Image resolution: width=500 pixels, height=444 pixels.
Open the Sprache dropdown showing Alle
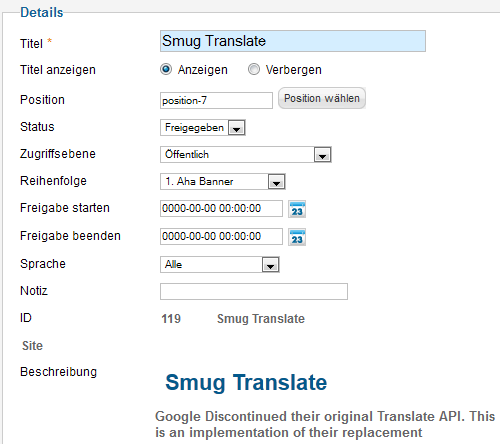pyautogui.click(x=220, y=265)
